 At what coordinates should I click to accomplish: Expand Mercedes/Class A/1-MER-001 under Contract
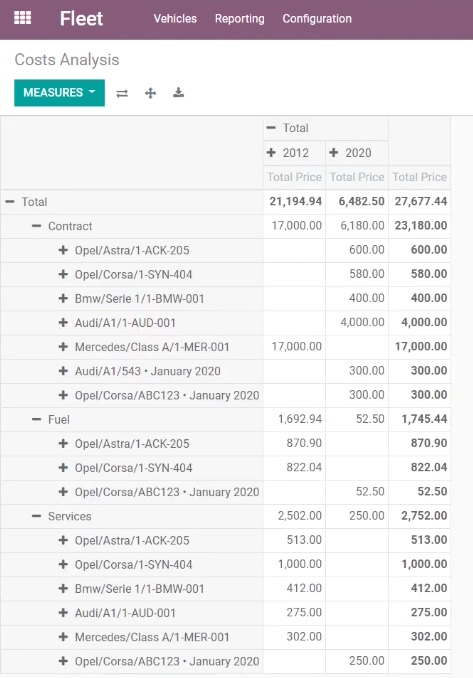(x=63, y=347)
